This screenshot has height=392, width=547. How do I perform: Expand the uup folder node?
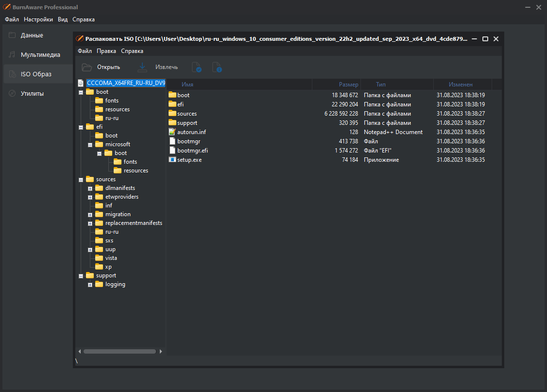pyautogui.click(x=90, y=250)
